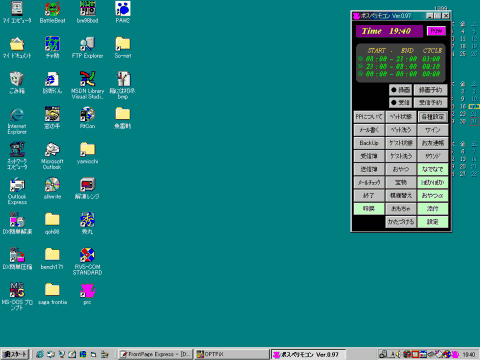This screenshot has height=360, width=480.
Task: Switch to the OPTPiX taskbar button
Action: (232, 354)
